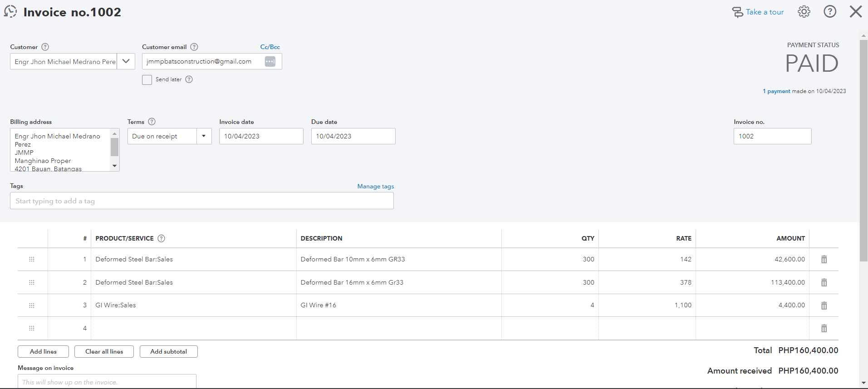The height and width of the screenshot is (389, 868).
Task: Open the Cc/Bcc link
Action: 270,47
